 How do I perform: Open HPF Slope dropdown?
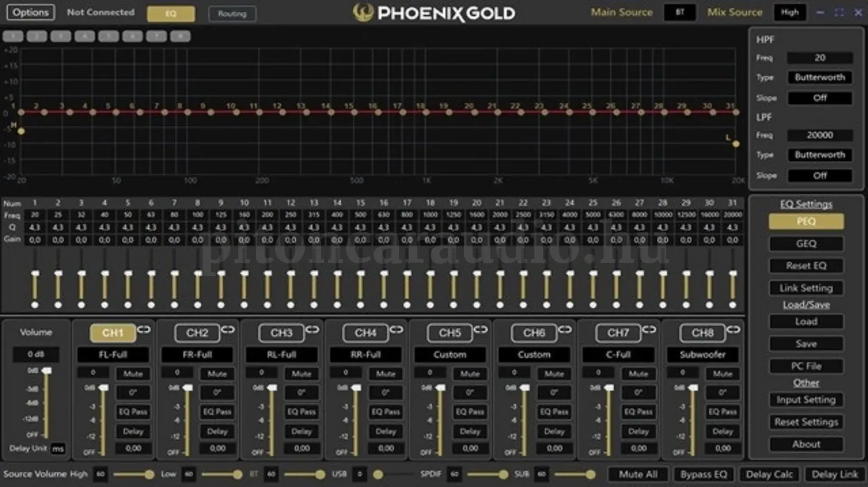coord(820,98)
